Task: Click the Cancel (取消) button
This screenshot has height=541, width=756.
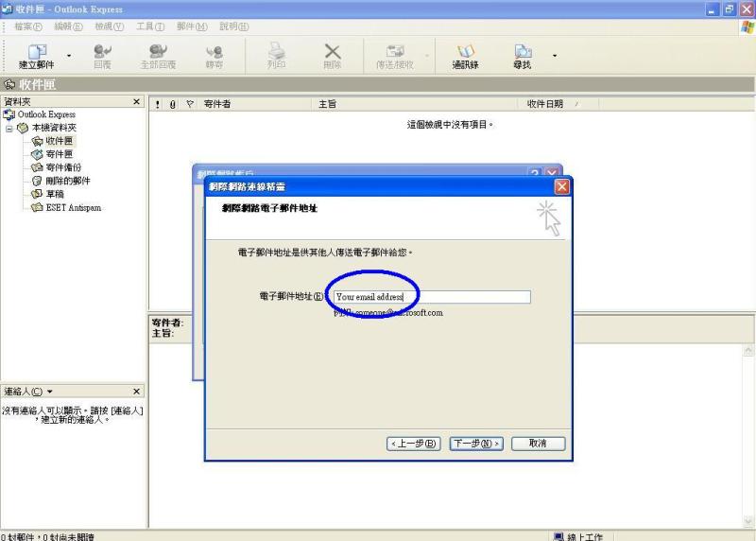Action: 538,444
